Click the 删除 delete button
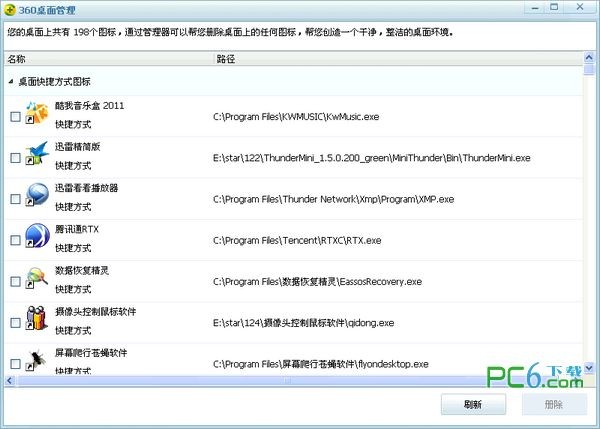Screen dimensions: 600x429 554,404
